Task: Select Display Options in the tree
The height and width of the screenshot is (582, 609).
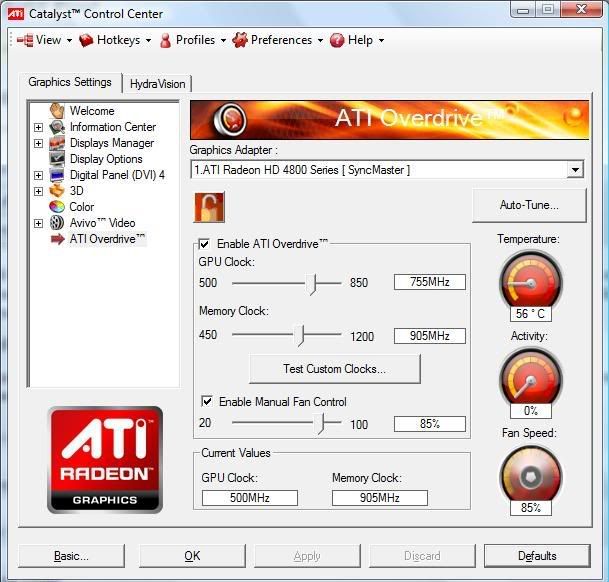Action: 106,159
